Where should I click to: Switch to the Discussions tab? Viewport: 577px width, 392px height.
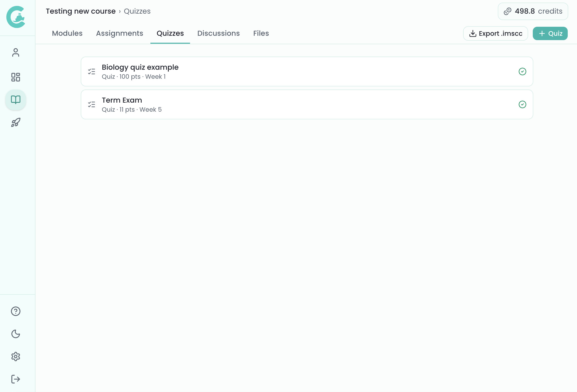pyautogui.click(x=219, y=33)
